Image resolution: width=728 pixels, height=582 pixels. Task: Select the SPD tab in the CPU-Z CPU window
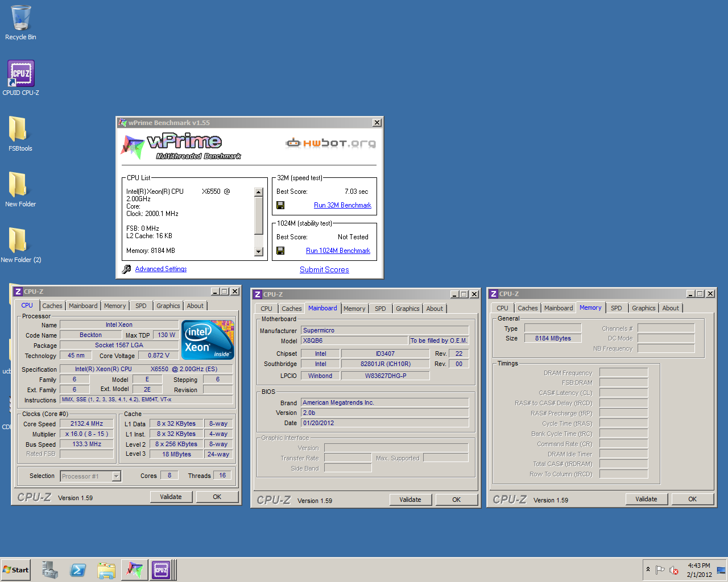141,306
